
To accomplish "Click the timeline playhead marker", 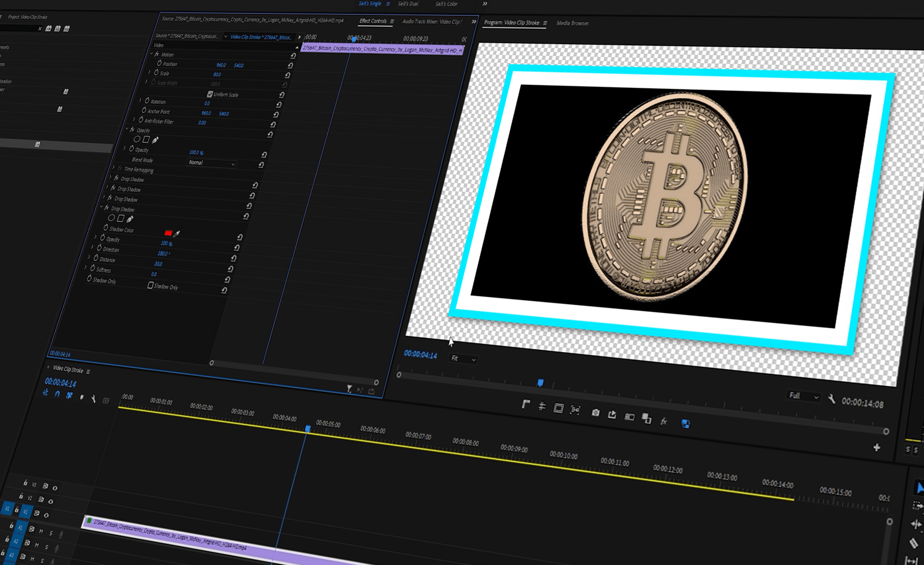I will point(307,428).
